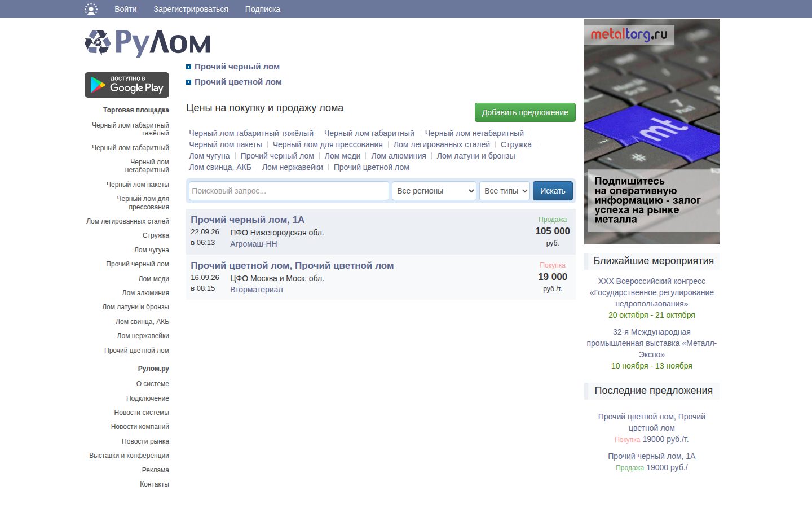Focus the Поисковый запрос search field

[x=289, y=191]
